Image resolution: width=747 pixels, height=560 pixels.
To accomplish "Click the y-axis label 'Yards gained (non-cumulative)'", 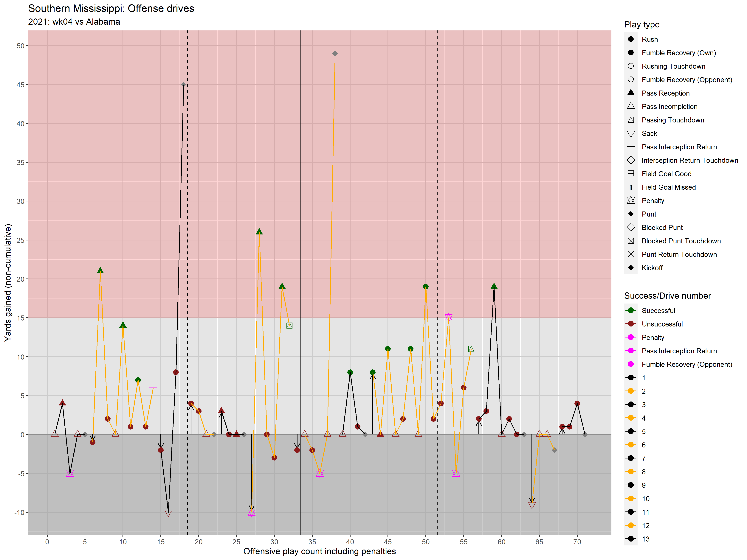I will [x=8, y=283].
